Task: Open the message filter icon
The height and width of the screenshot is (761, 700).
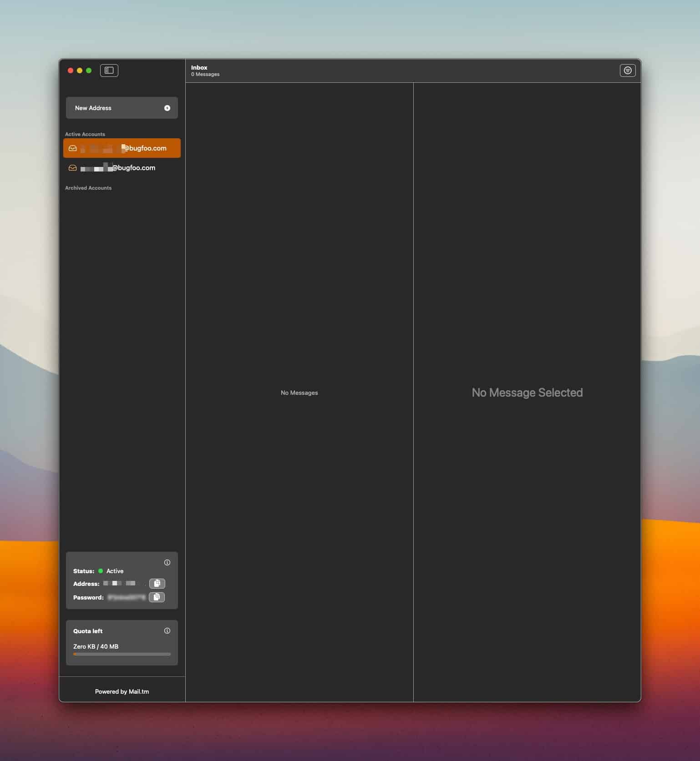Action: [627, 71]
